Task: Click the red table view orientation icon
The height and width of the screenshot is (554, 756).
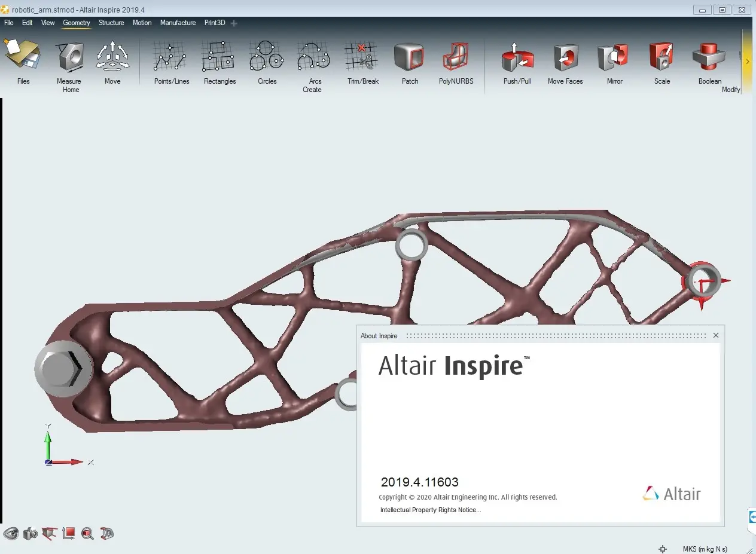Action: click(x=50, y=534)
